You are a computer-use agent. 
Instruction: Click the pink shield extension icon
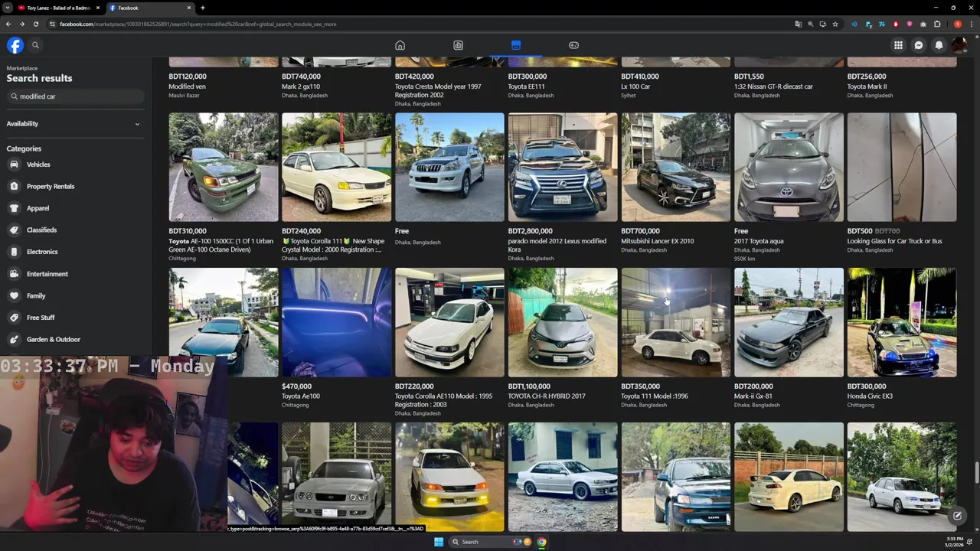(x=910, y=24)
